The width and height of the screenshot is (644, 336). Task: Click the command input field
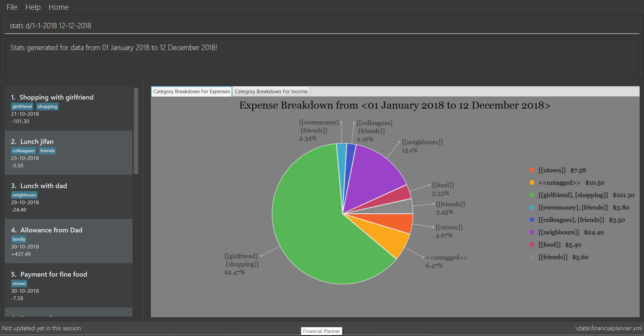322,25
